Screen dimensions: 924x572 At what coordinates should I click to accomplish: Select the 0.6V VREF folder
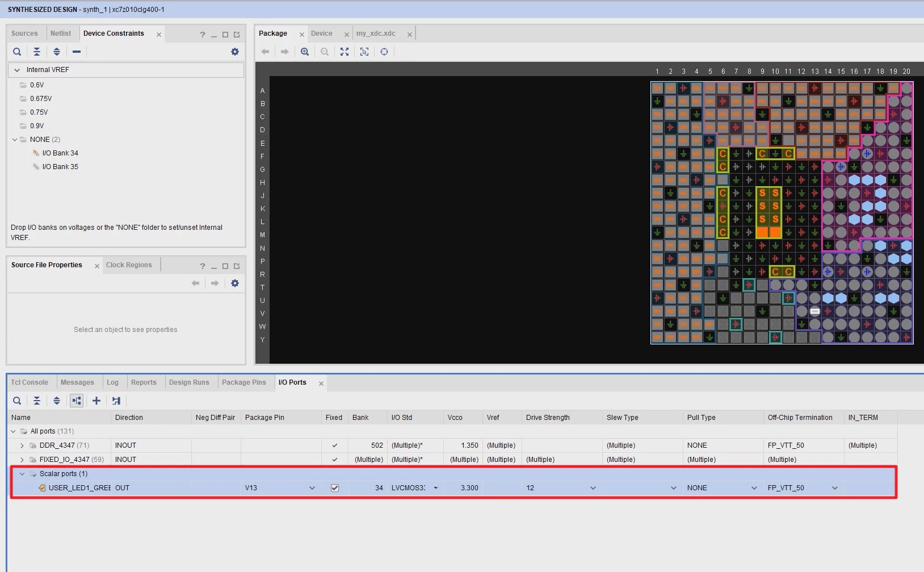click(37, 85)
